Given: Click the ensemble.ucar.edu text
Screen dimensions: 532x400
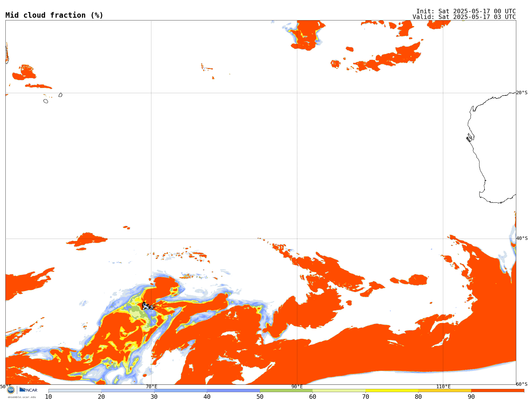Looking at the screenshot, I should [22, 397].
